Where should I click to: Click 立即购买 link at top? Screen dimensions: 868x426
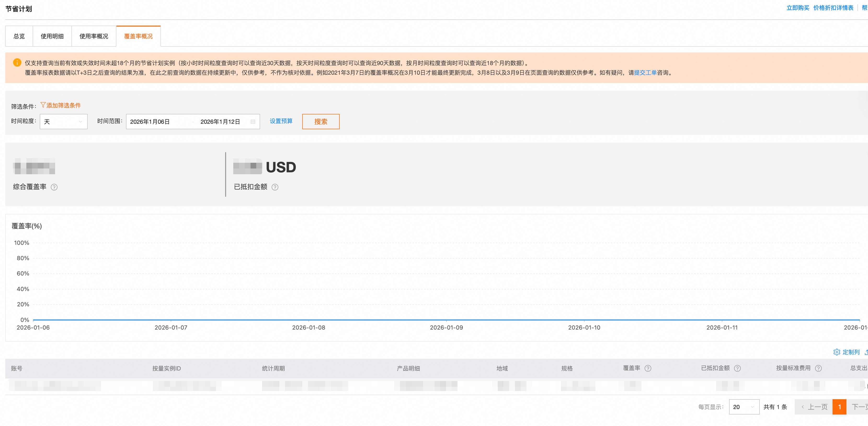[798, 8]
